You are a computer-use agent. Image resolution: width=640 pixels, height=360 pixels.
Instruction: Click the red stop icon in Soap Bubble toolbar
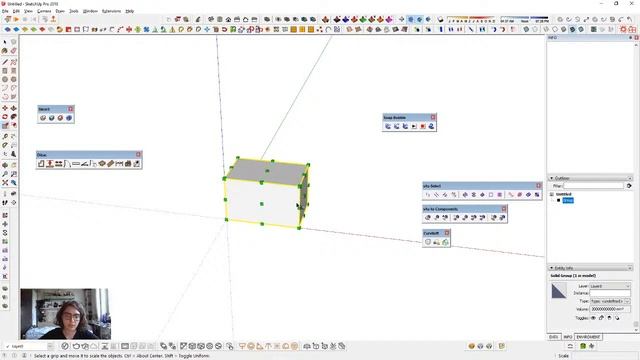coord(423,127)
